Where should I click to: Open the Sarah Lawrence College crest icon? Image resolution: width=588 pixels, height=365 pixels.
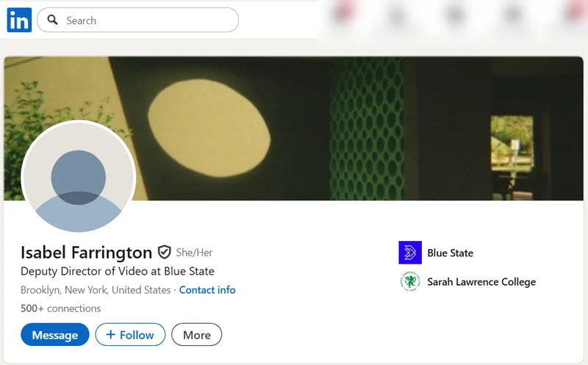click(410, 281)
